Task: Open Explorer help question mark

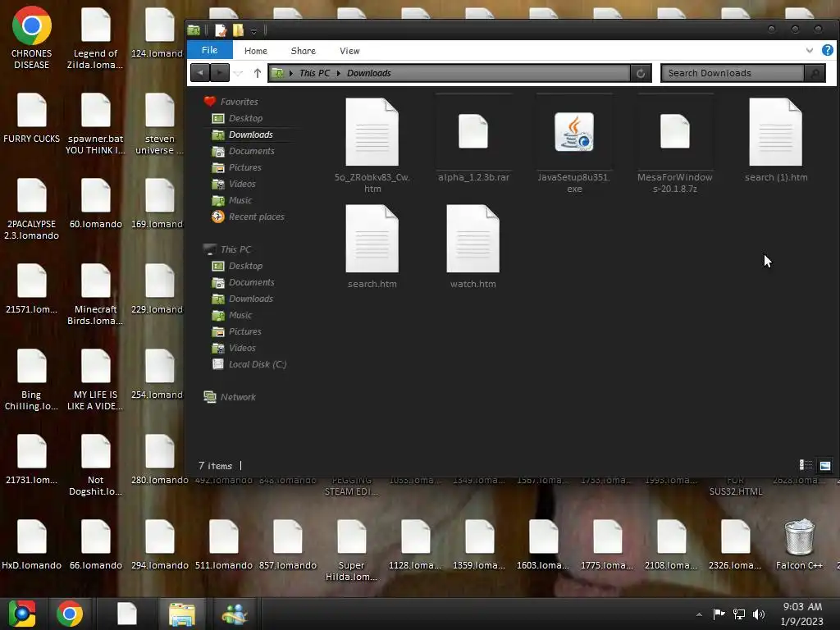Action: (827, 50)
